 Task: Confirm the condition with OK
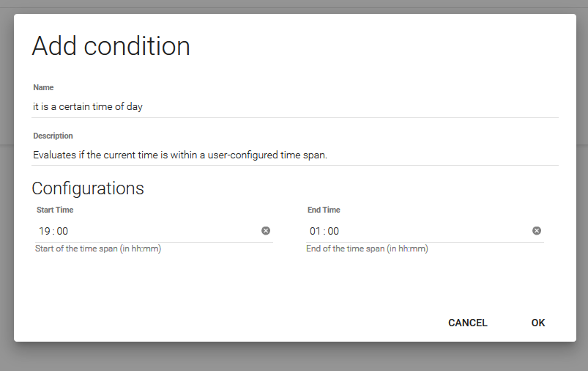tap(538, 323)
